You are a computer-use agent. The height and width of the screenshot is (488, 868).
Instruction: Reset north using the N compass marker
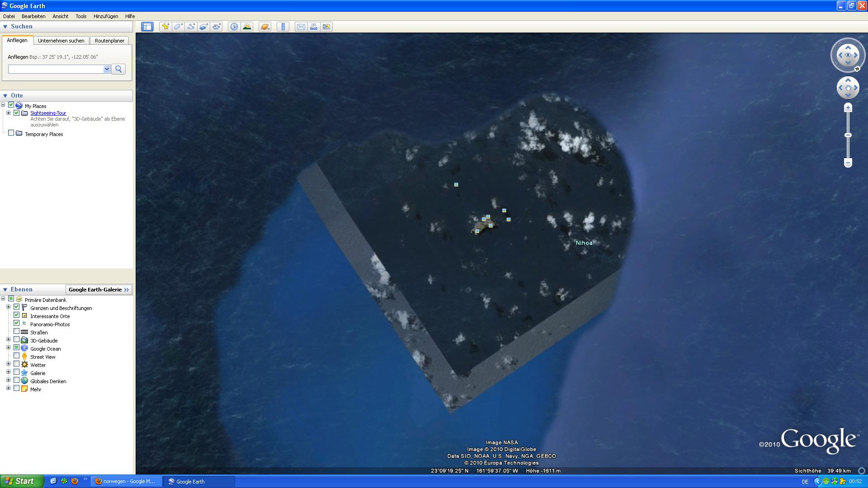pyautogui.click(x=857, y=69)
